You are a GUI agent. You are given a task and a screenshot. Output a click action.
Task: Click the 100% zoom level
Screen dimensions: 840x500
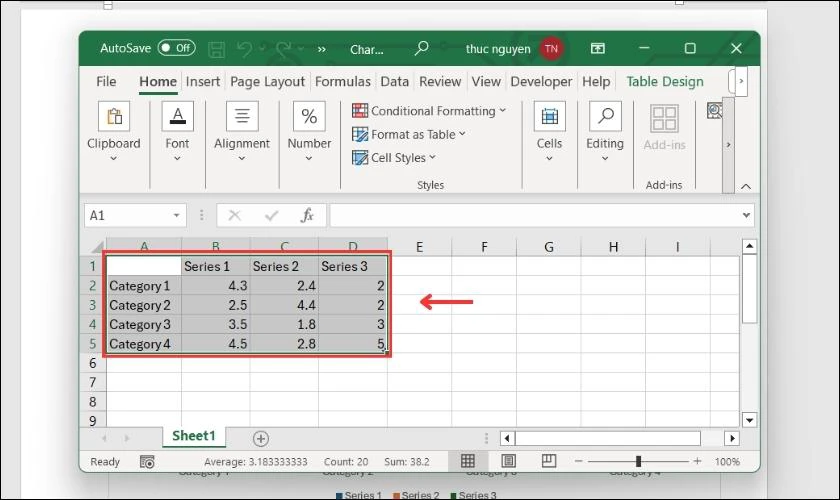click(x=727, y=461)
